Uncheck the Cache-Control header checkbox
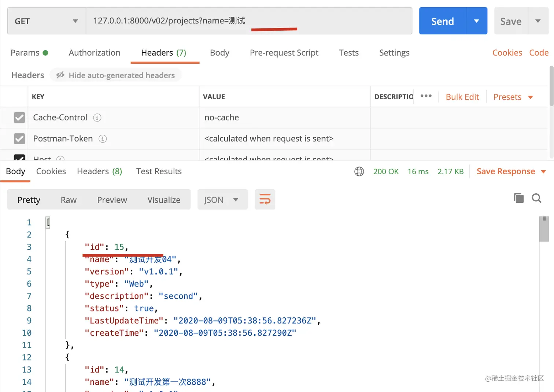The height and width of the screenshot is (392, 554). click(x=19, y=117)
